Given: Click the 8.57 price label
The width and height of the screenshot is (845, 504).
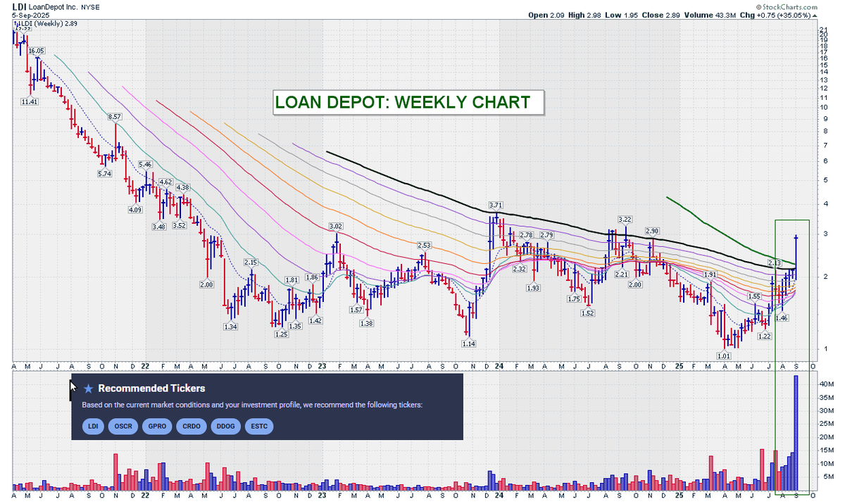Looking at the screenshot, I should (x=115, y=116).
